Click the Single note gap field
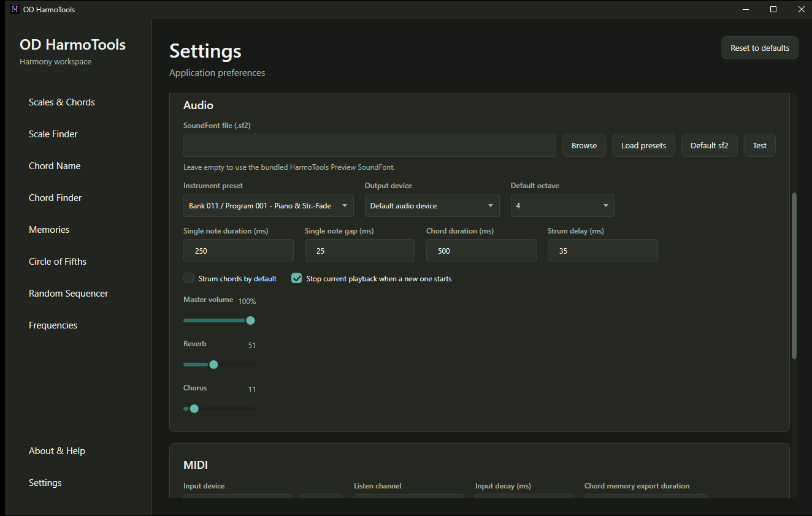 pyautogui.click(x=360, y=251)
